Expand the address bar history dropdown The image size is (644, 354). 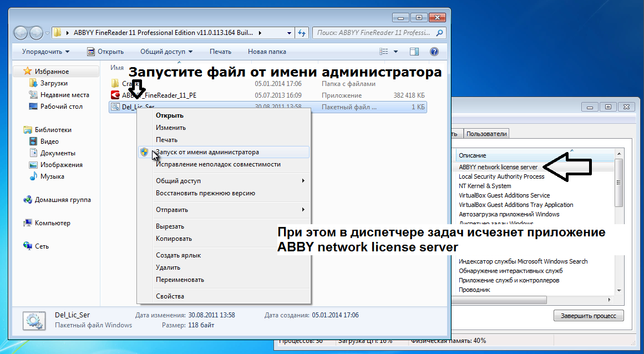click(x=289, y=33)
